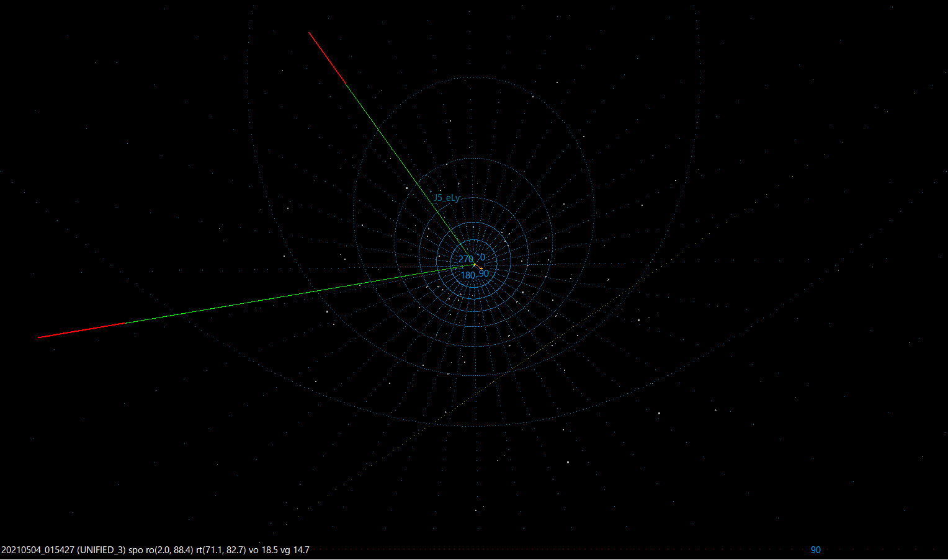Click the J5_eLy radiant label
Screen dimensions: 948x560
447,198
